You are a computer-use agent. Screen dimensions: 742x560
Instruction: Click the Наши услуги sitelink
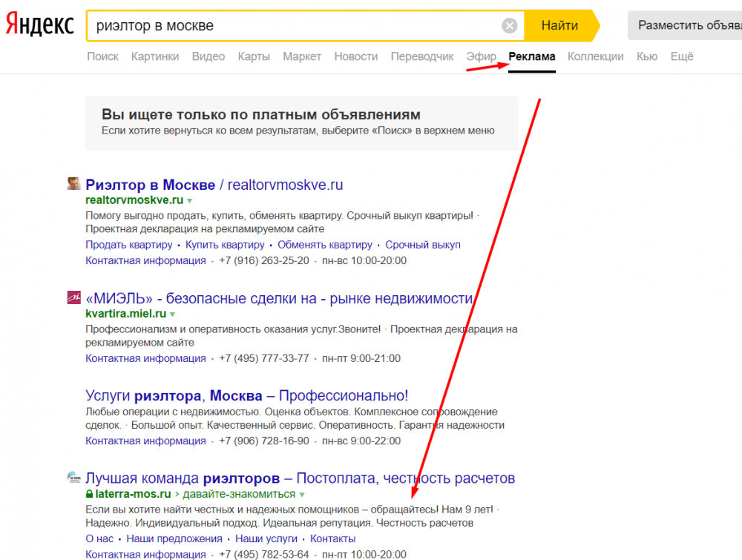[266, 538]
